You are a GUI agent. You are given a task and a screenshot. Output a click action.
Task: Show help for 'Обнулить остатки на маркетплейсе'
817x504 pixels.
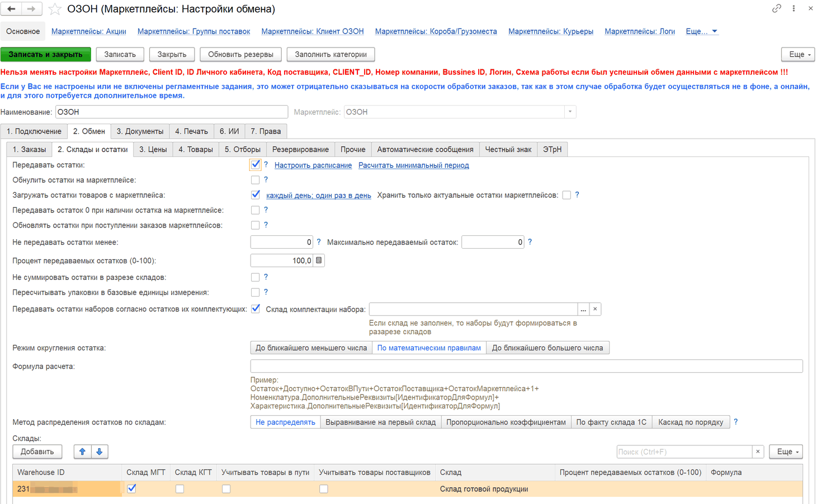(266, 180)
